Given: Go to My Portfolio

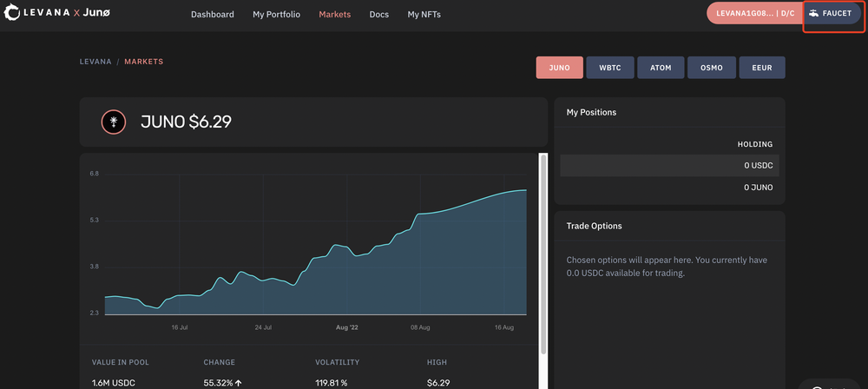Looking at the screenshot, I should click(276, 15).
